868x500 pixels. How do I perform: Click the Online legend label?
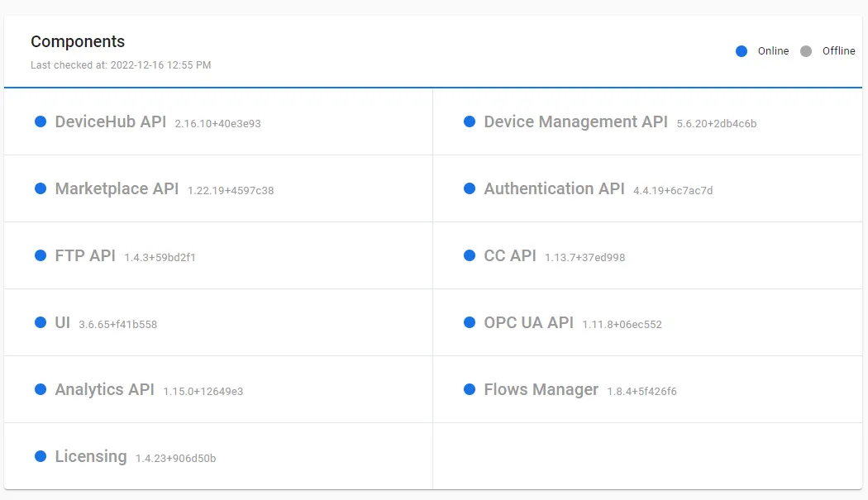coord(773,51)
